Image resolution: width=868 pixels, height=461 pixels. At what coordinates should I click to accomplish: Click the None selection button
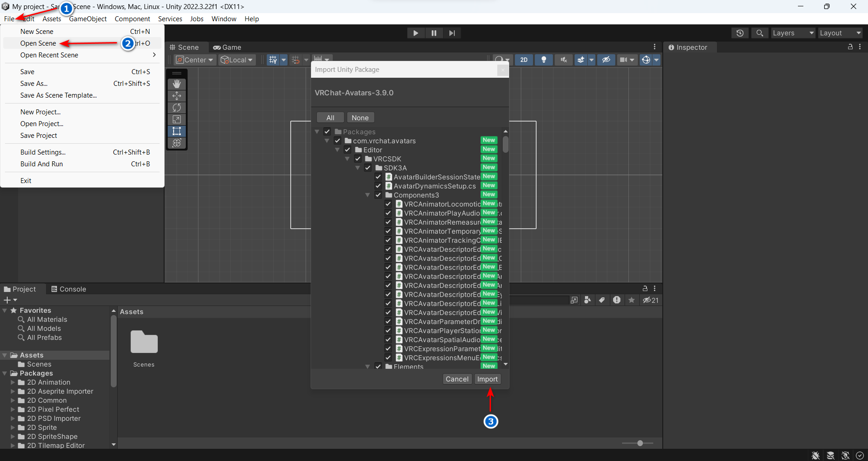360,118
